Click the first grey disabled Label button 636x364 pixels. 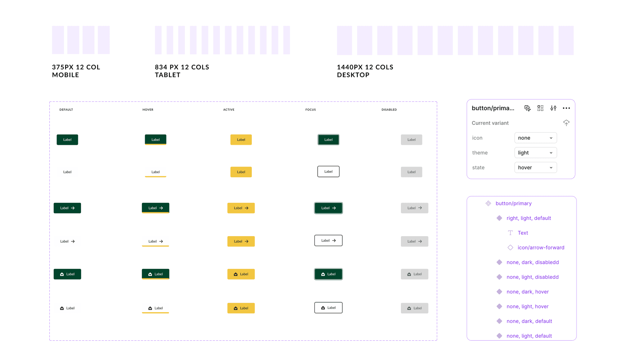411,140
